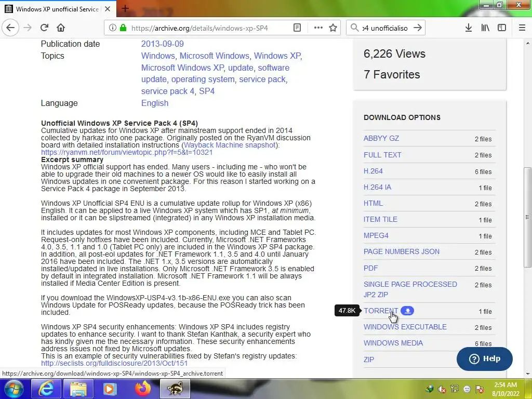
Task: Open the Wayback Machine snapshot link
Action: point(229,145)
